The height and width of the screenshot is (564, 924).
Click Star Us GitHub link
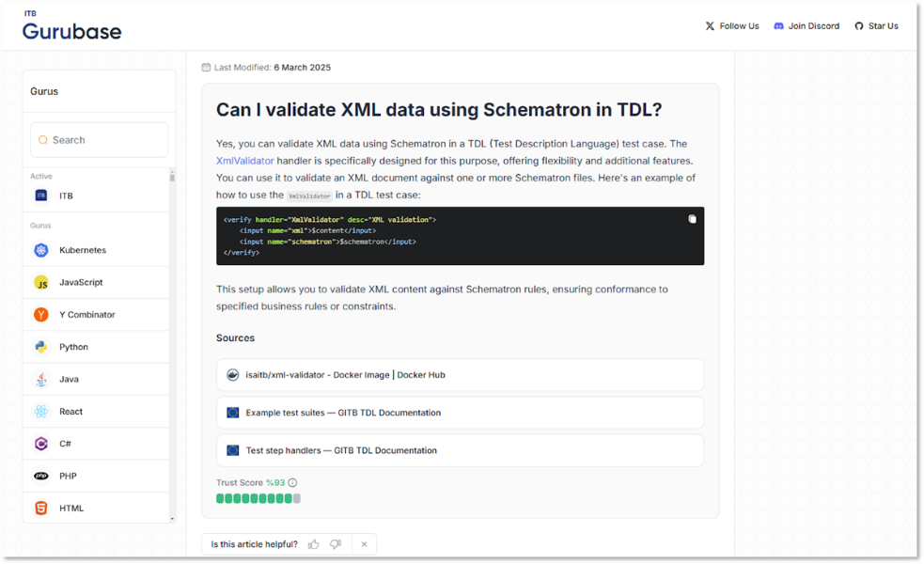pos(876,26)
